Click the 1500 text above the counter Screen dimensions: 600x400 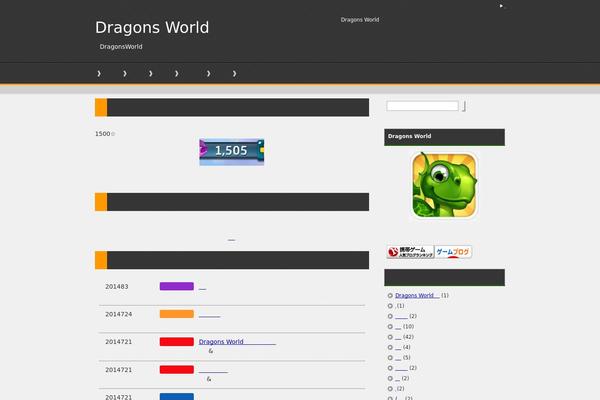[x=103, y=134]
